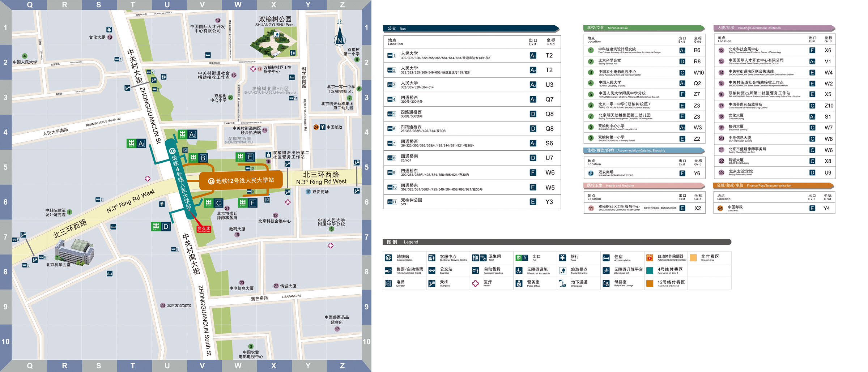Image resolution: width=868 pixels, height=372 pixels.
Task: Click the 中国邮政 China Post table row
Action: coord(774,208)
